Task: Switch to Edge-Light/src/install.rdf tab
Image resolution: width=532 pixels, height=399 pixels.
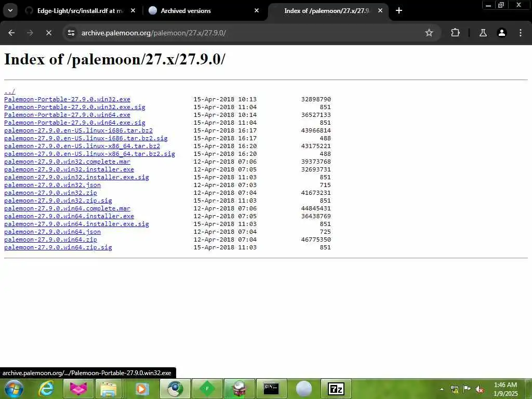Action: [x=81, y=11]
